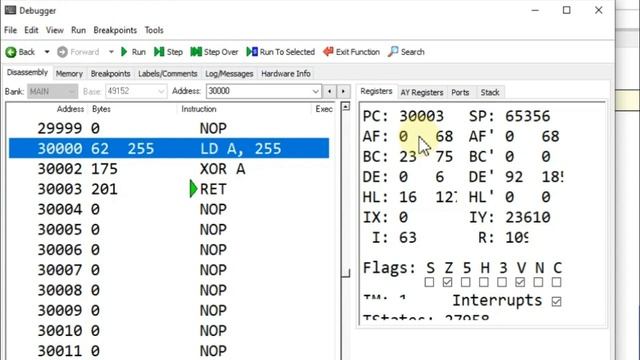The width and height of the screenshot is (640, 360).
Task: Toggle the 5 flag checkbox
Action: (465, 282)
